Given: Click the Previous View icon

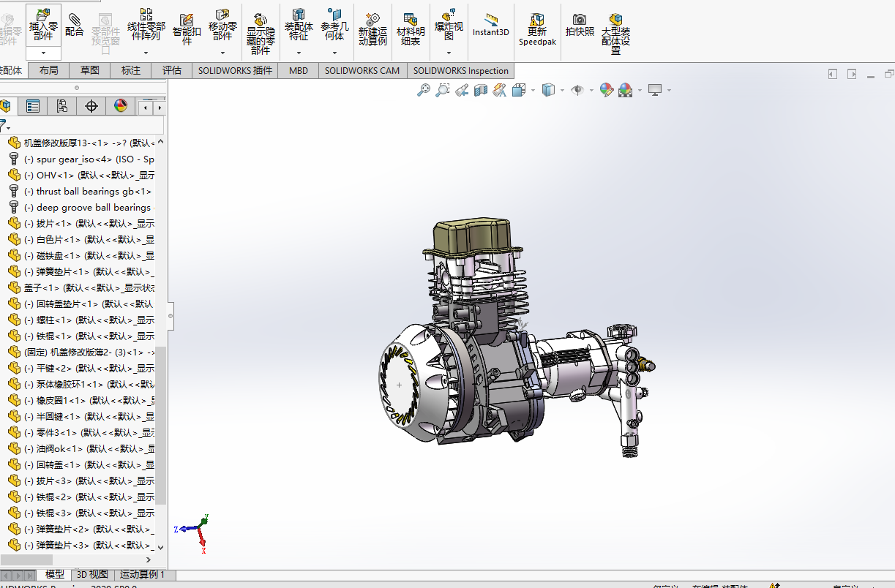Looking at the screenshot, I should 462,90.
